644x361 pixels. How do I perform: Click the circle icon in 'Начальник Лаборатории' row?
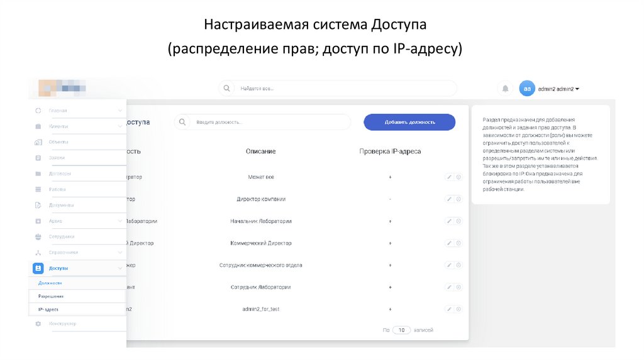click(x=458, y=221)
